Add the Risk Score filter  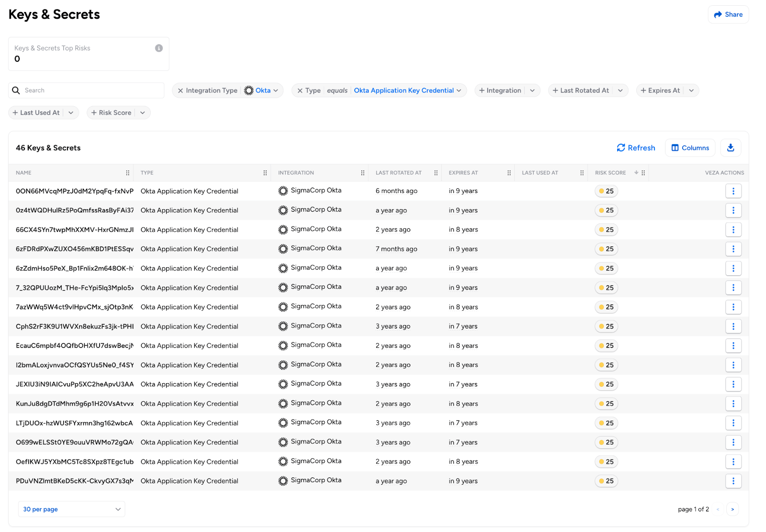[111, 113]
